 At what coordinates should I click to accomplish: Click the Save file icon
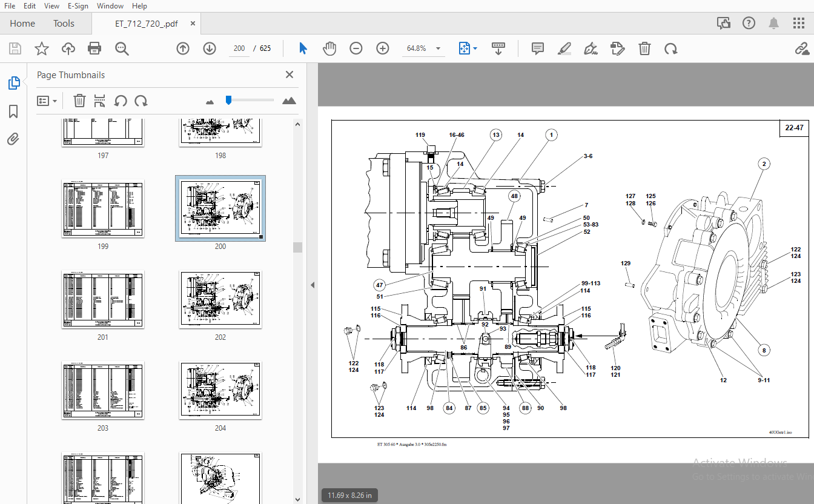click(x=15, y=48)
